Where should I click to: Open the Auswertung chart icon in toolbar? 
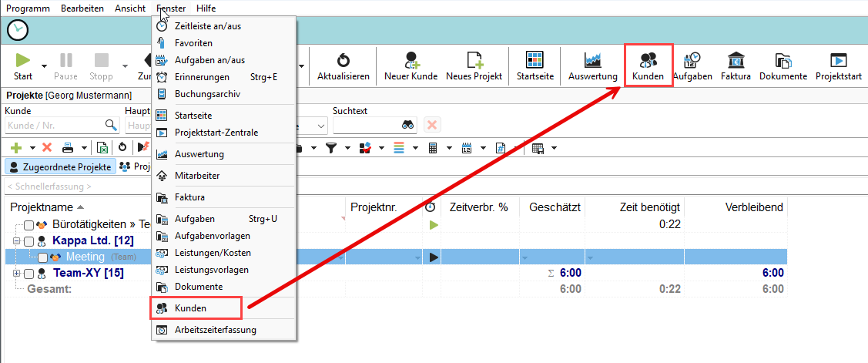click(592, 66)
